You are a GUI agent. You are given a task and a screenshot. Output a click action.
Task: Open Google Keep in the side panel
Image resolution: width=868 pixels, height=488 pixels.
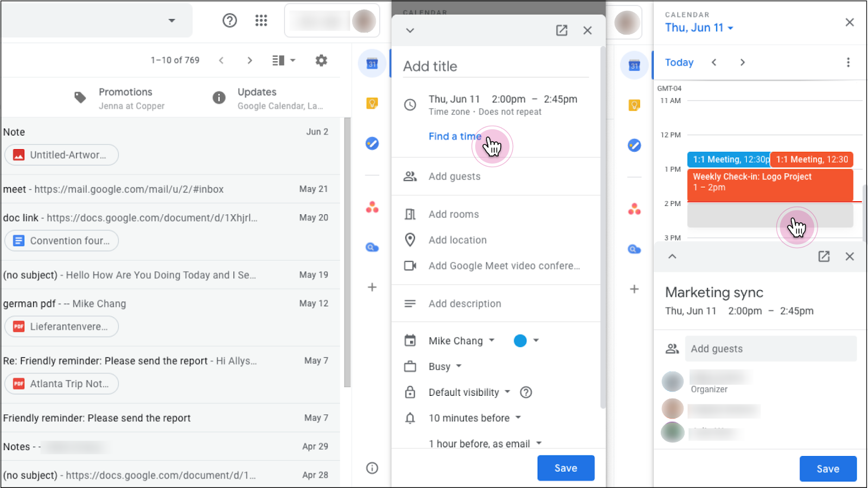click(x=372, y=103)
